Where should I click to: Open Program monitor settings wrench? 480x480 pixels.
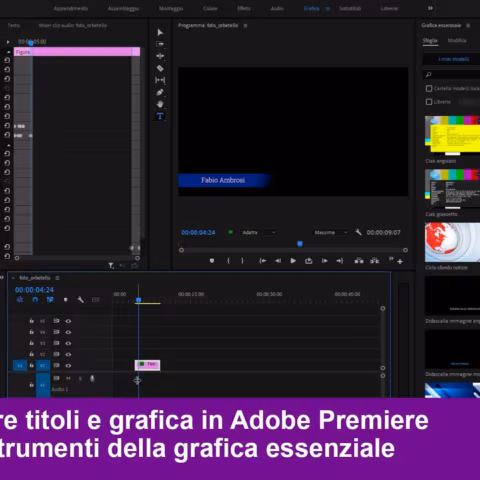tap(358, 232)
